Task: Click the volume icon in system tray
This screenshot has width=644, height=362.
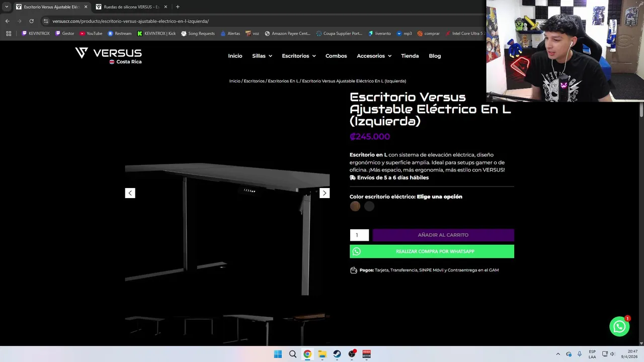Action: [613, 354]
